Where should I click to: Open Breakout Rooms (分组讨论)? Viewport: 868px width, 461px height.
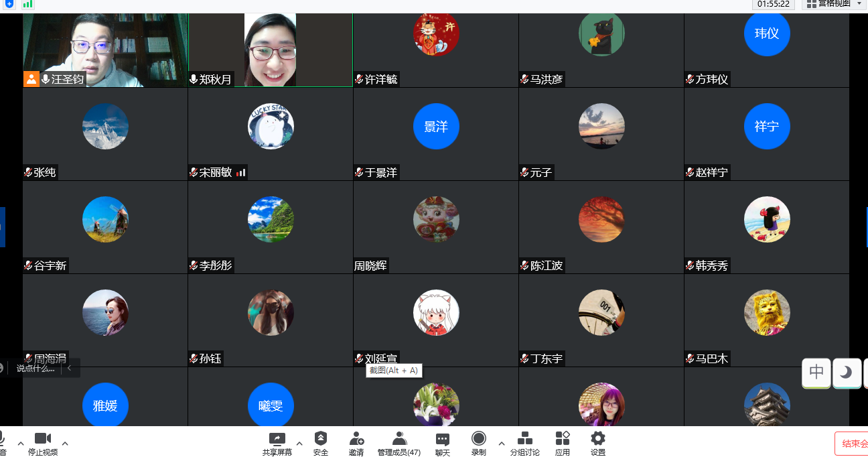point(525,440)
